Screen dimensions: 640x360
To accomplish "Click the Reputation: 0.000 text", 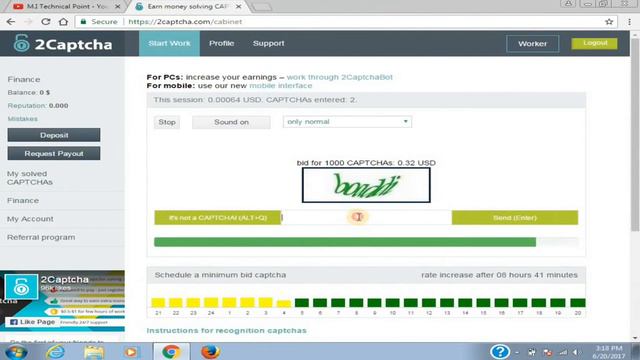I will pos(38,106).
